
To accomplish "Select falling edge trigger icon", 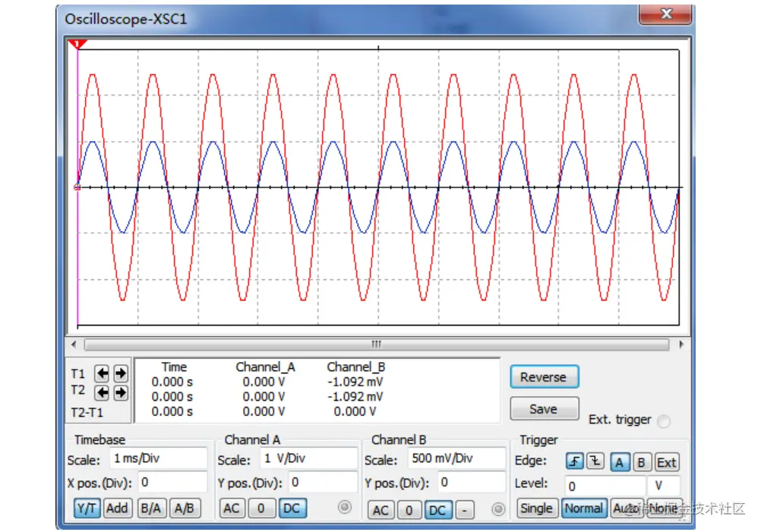I will click(595, 461).
